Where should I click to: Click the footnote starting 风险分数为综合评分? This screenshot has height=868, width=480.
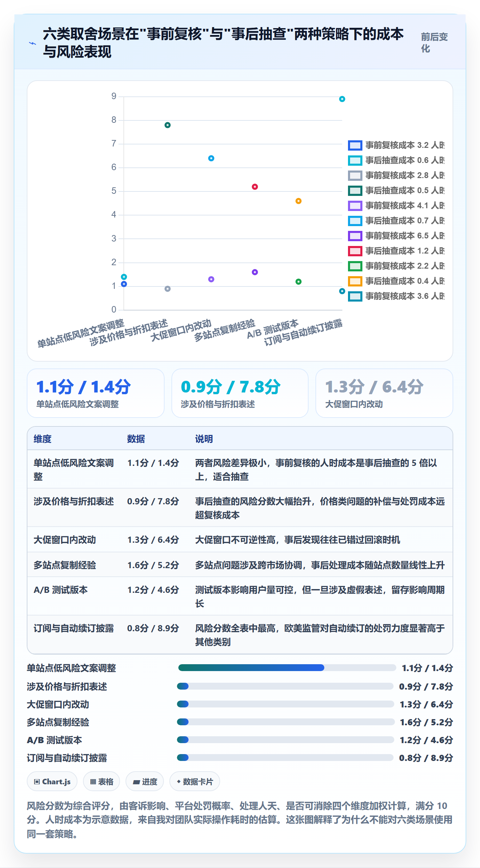tap(240, 820)
